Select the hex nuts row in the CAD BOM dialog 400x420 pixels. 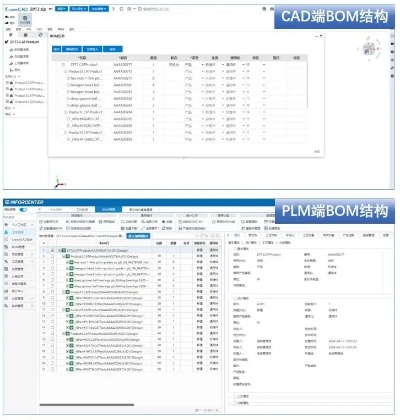[179, 78]
